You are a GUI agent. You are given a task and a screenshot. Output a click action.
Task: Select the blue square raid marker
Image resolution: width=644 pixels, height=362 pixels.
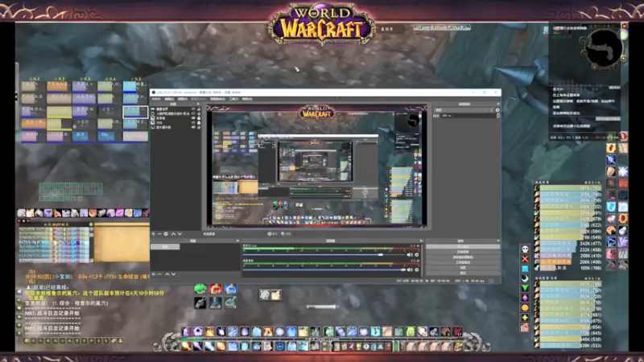525,269
